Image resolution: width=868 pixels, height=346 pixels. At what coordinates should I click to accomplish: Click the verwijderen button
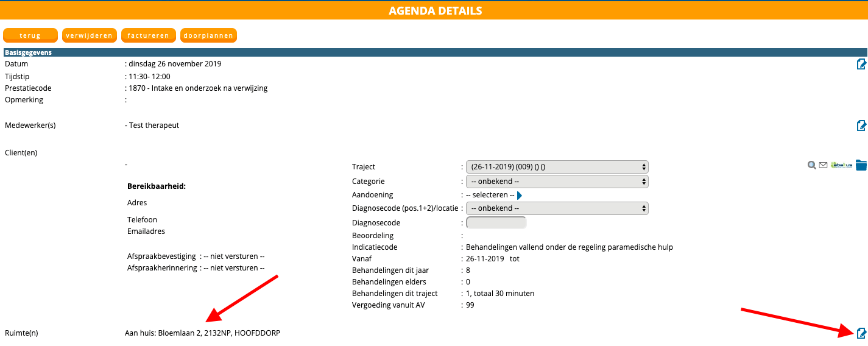point(90,36)
